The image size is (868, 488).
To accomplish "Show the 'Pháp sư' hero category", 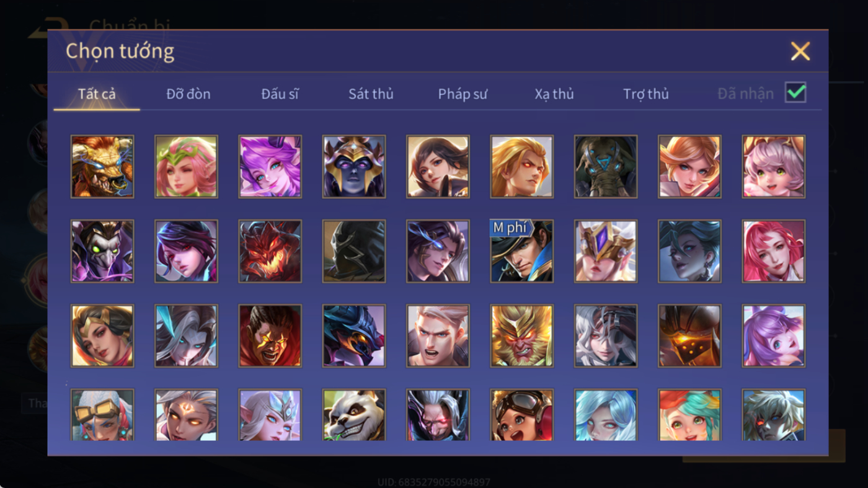I will pyautogui.click(x=463, y=94).
